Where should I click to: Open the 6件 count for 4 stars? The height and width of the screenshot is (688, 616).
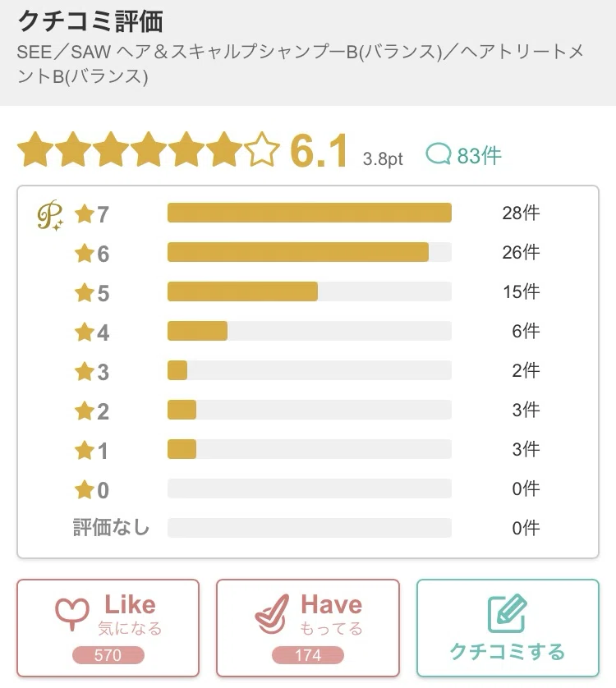[526, 331]
